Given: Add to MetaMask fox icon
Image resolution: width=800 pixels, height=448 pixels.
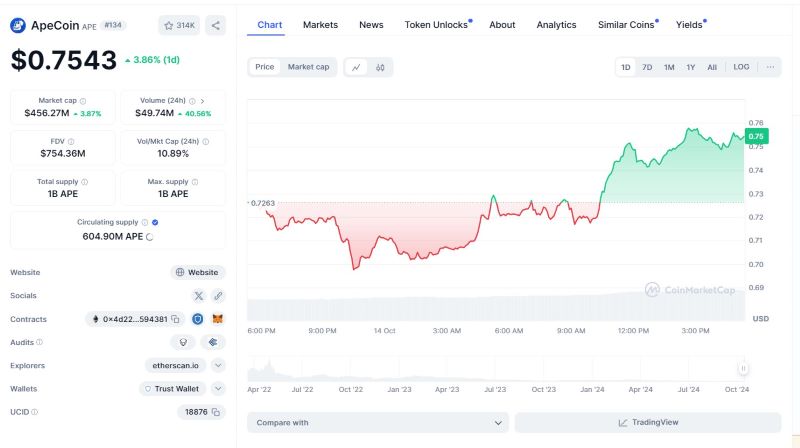Looking at the screenshot, I should (x=218, y=319).
